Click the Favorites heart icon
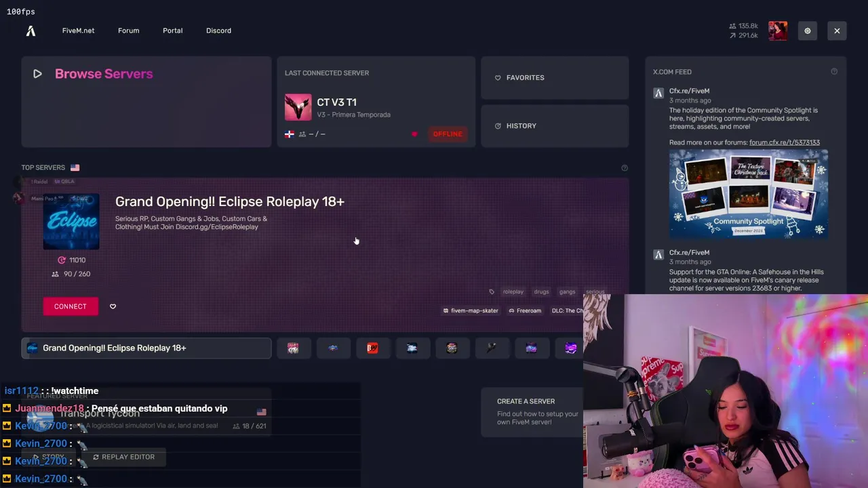This screenshot has height=488, width=868. click(498, 78)
